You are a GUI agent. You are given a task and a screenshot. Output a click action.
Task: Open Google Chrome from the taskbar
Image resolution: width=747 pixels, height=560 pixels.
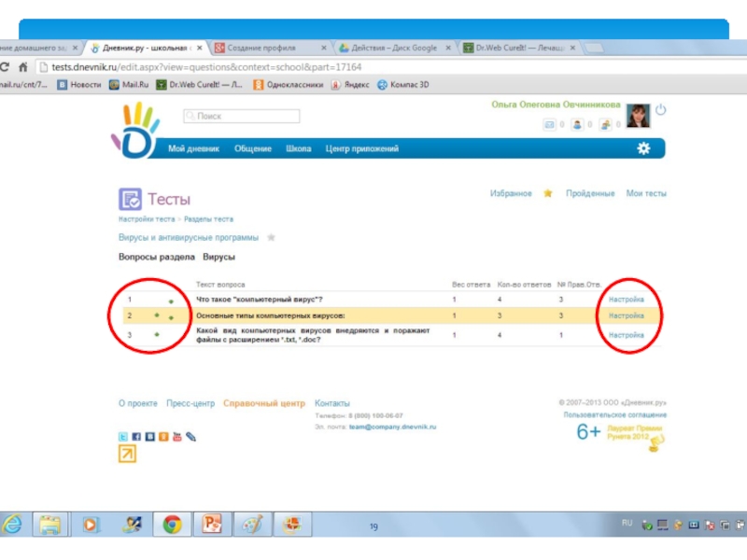(172, 525)
